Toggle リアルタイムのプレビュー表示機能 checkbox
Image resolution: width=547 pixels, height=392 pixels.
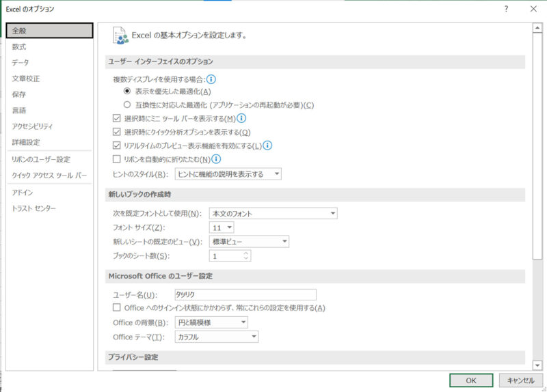coord(116,145)
